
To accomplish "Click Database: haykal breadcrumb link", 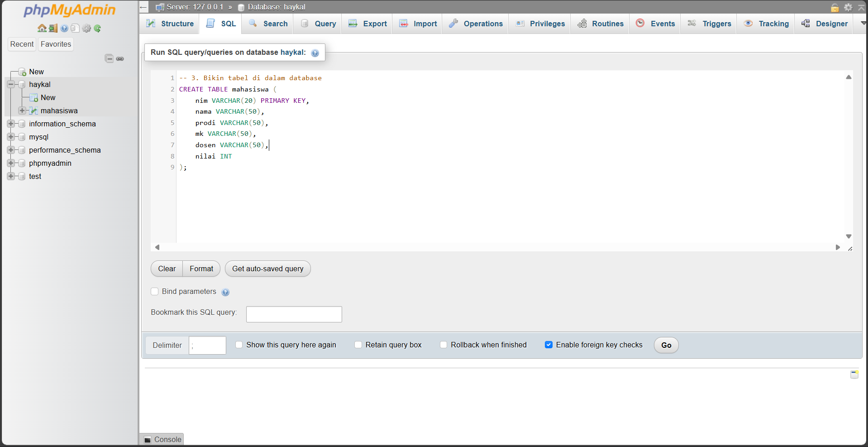I will [x=277, y=7].
